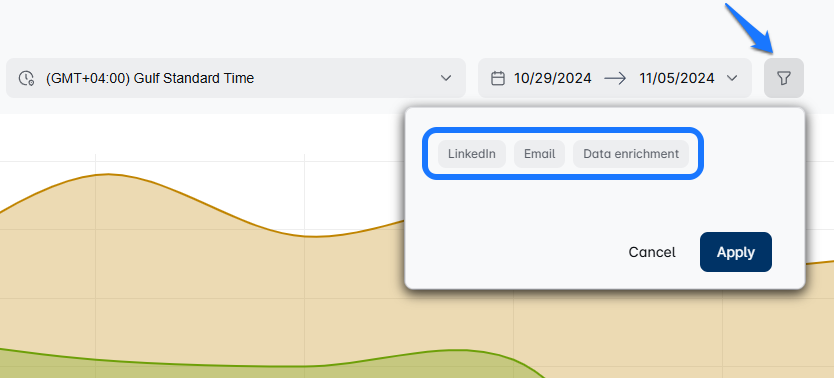Click the right arrow between the two dates

615,79
